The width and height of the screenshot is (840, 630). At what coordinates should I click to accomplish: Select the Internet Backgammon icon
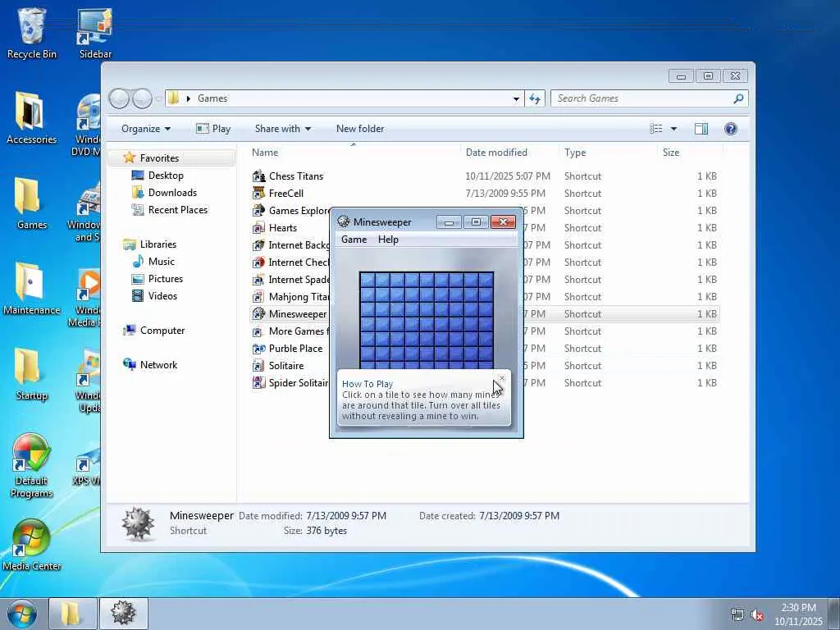tap(258, 244)
